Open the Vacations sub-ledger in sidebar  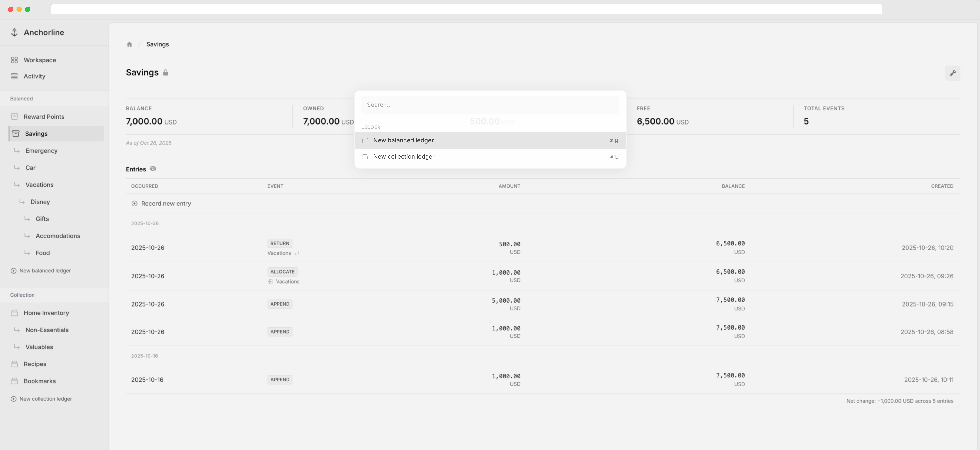(x=39, y=185)
